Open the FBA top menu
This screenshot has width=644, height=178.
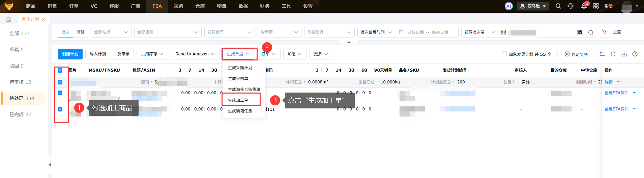157,6
